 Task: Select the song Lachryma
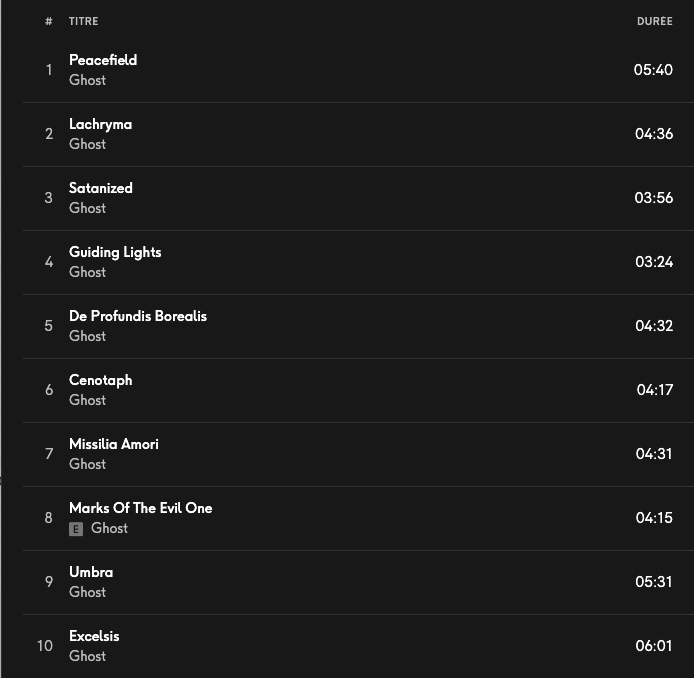100,124
